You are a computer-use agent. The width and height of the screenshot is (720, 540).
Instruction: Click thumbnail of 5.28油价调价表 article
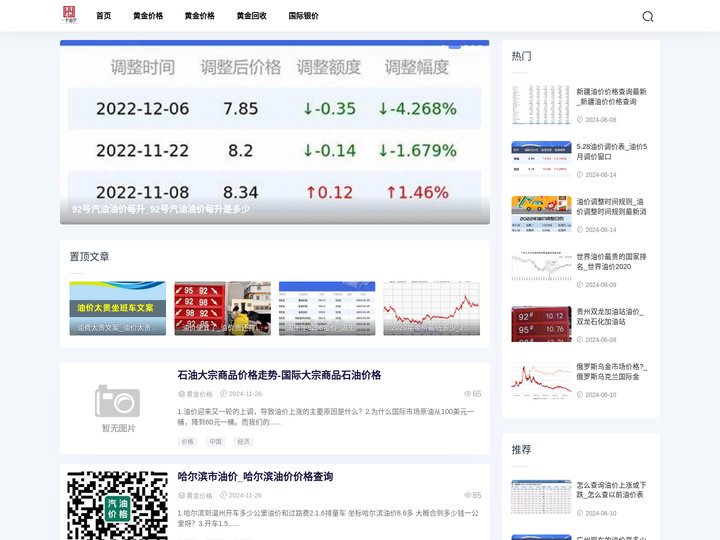click(541, 159)
